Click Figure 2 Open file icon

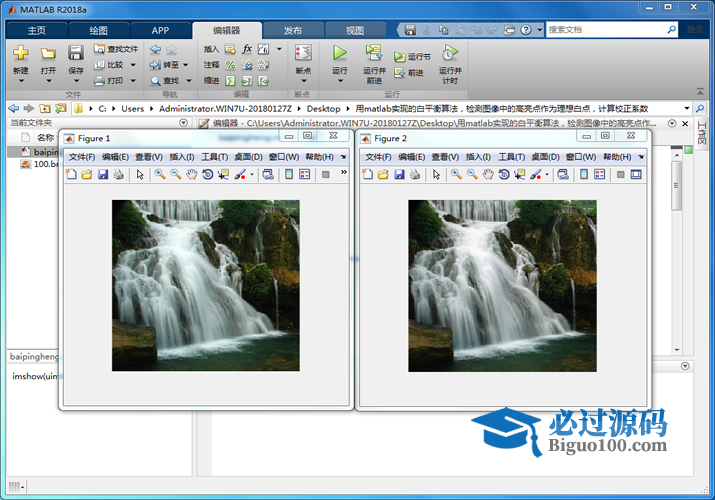[383, 174]
